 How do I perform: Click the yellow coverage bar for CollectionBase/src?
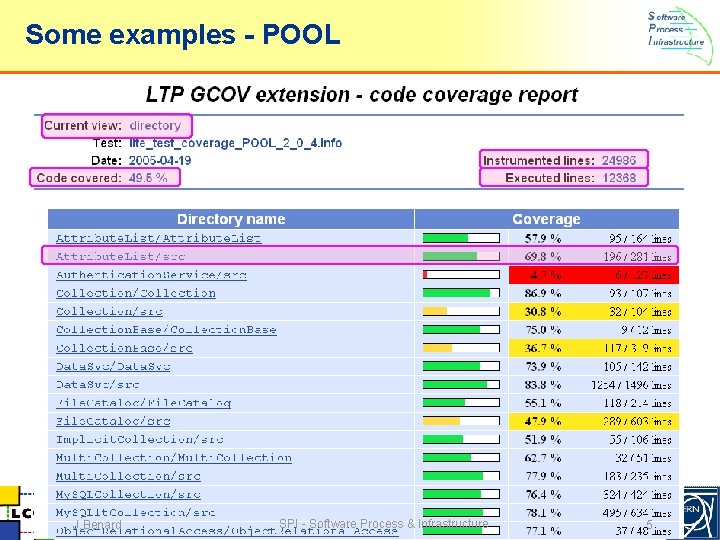point(461,348)
